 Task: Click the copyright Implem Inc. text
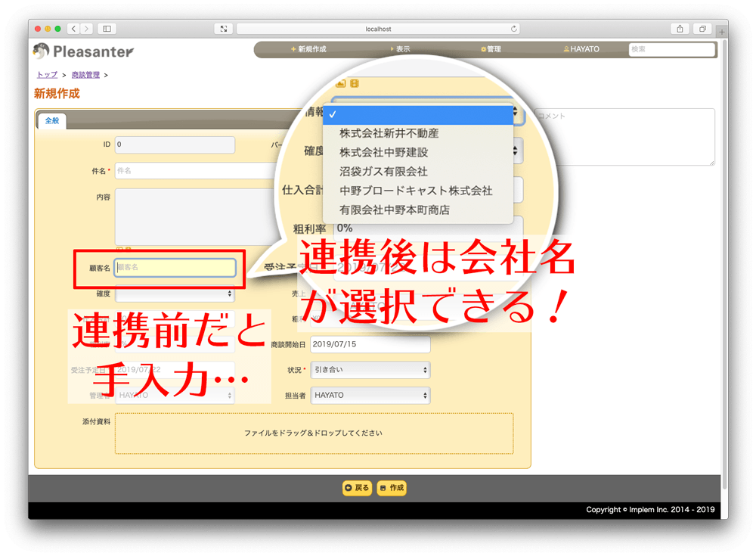pyautogui.click(x=650, y=510)
